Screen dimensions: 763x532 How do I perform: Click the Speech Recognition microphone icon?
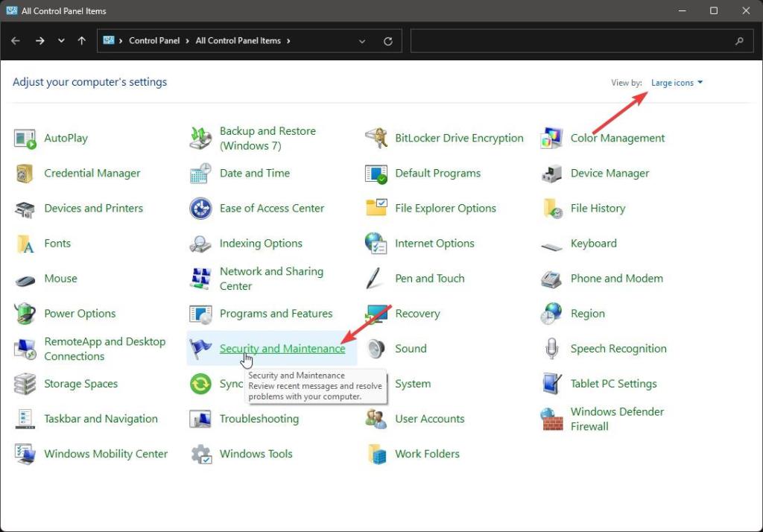tap(552, 349)
